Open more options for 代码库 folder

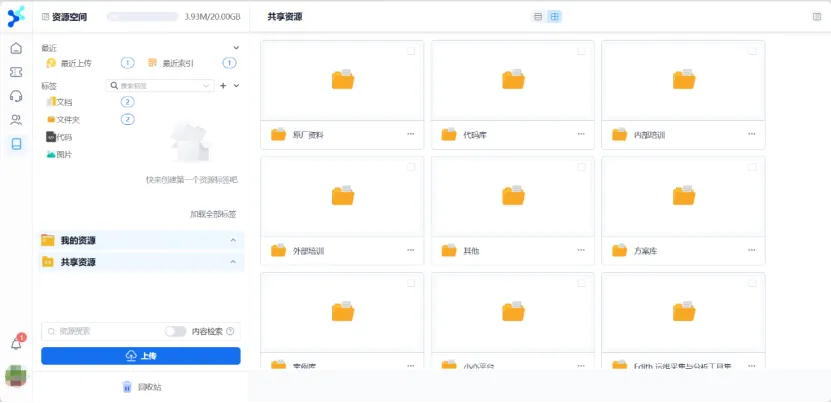581,135
